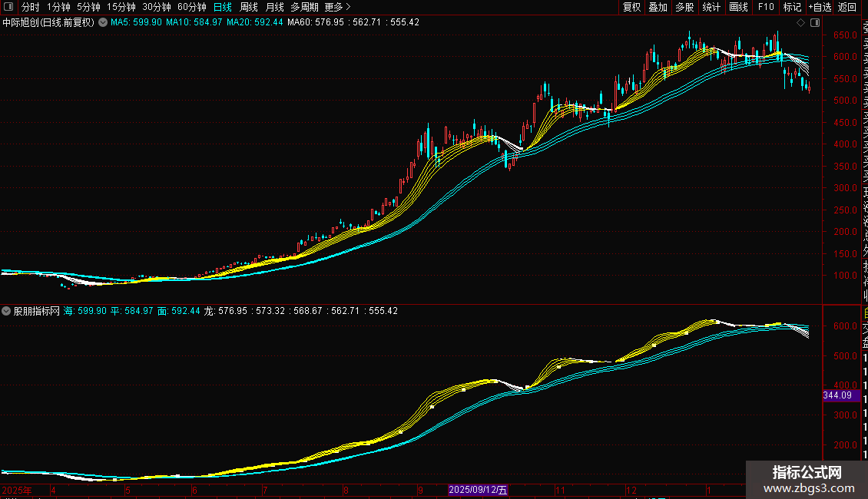Switch to 月线 monthly chart
This screenshot has height=499, width=868.
click(x=274, y=7)
